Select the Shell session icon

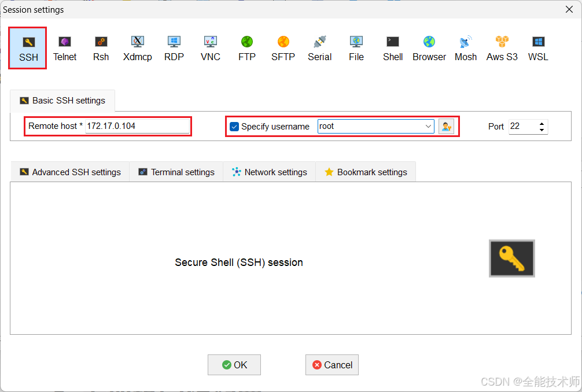tap(393, 48)
